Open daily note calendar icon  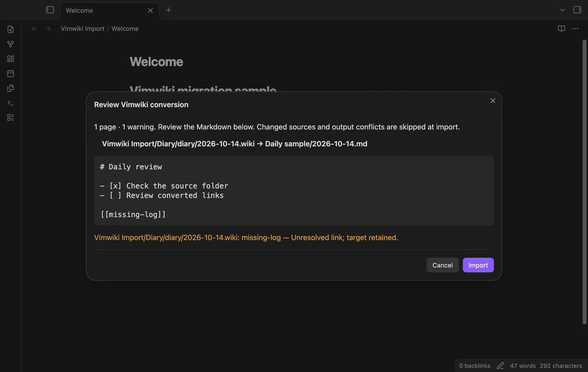(10, 73)
